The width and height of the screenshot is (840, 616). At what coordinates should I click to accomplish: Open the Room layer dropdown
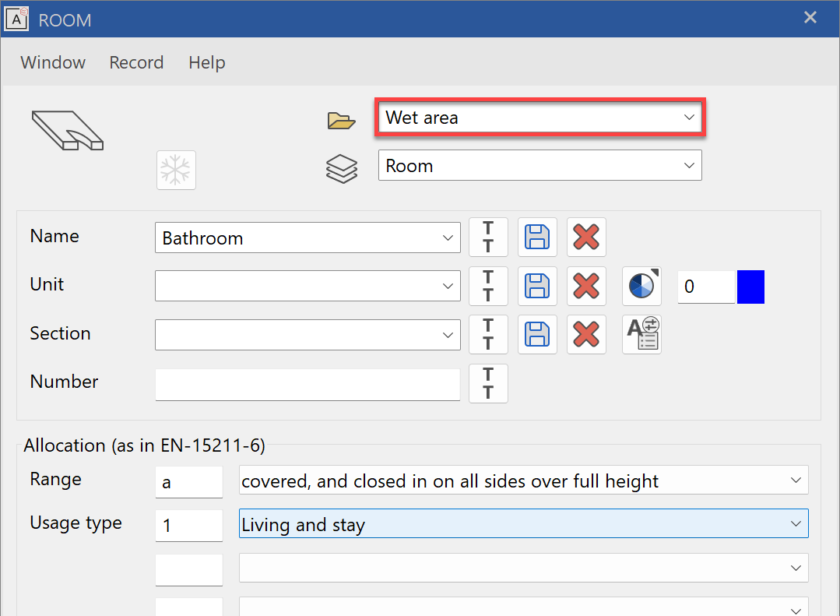click(x=688, y=166)
